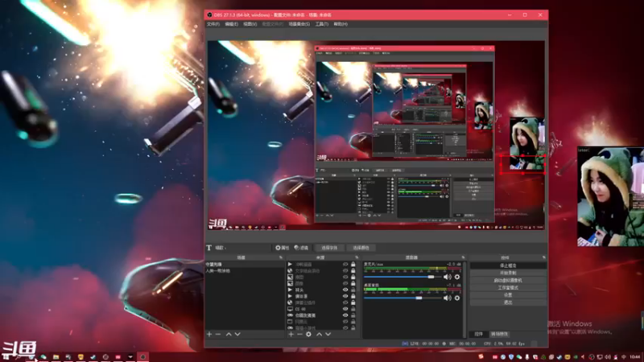Click 启动虚拟摄像机 button
The image size is (644, 362).
click(x=508, y=280)
